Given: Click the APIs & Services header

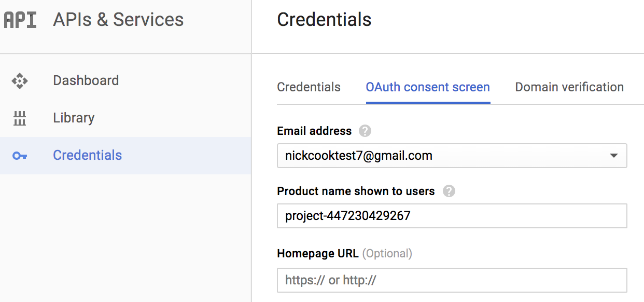Looking at the screenshot, I should pyautogui.click(x=118, y=20).
